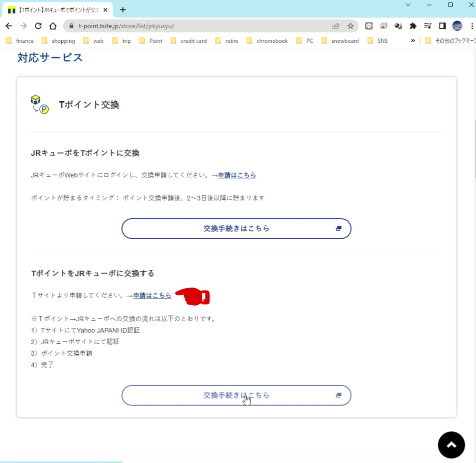This screenshot has height=463, width=476.
Task: Click first 交換手続きはこちら button above the Tポイントを heading
Action: coord(236,228)
